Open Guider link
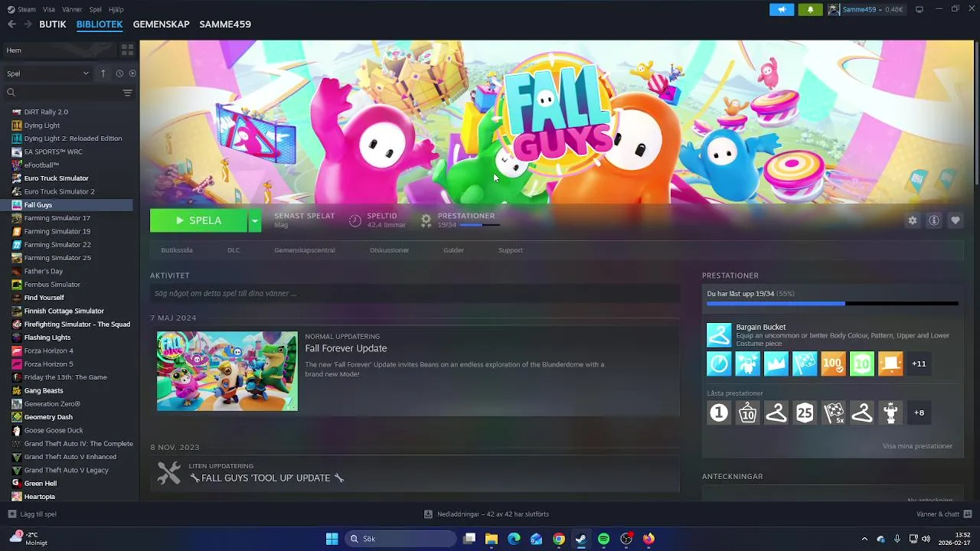 point(453,250)
